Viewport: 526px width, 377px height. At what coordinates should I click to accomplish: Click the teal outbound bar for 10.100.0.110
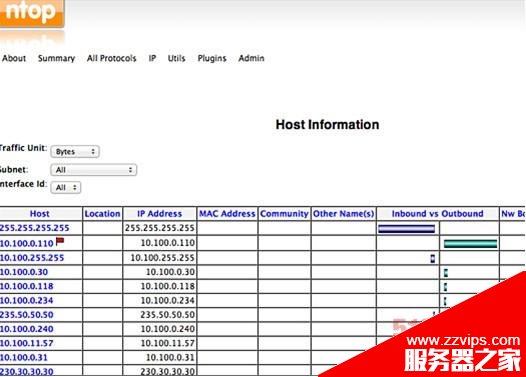(470, 244)
